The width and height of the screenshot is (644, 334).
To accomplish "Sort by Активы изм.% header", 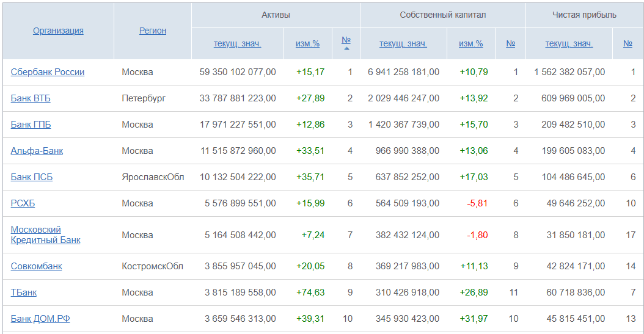I will click(307, 44).
